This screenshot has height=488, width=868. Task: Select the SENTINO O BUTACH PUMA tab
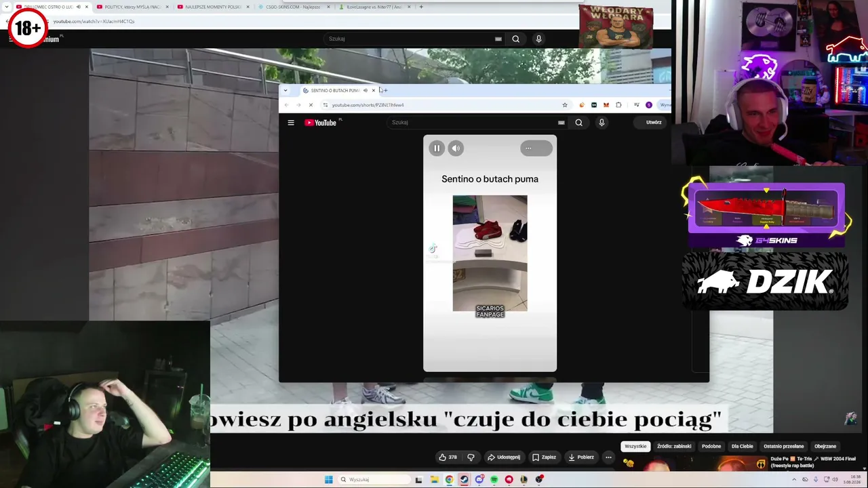point(334,90)
